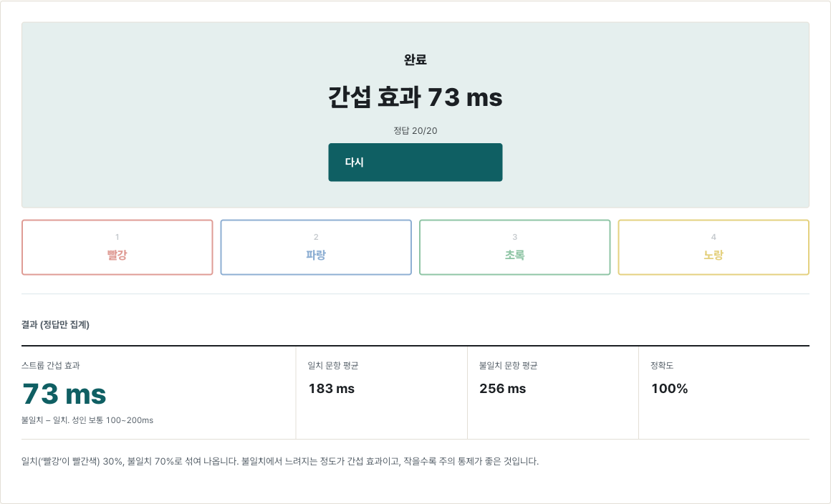Click the 스트룹 간섭 효과 label
This screenshot has width=831, height=504.
click(50, 365)
